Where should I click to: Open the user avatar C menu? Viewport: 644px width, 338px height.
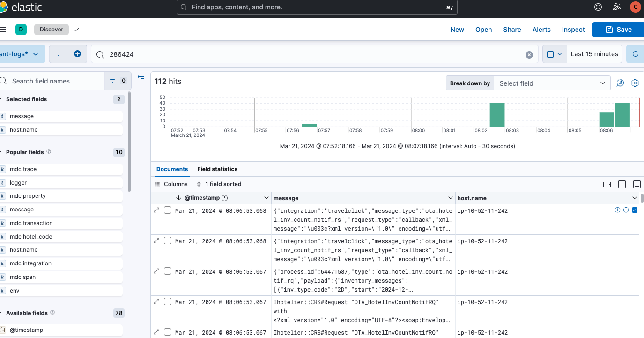pyautogui.click(x=635, y=7)
